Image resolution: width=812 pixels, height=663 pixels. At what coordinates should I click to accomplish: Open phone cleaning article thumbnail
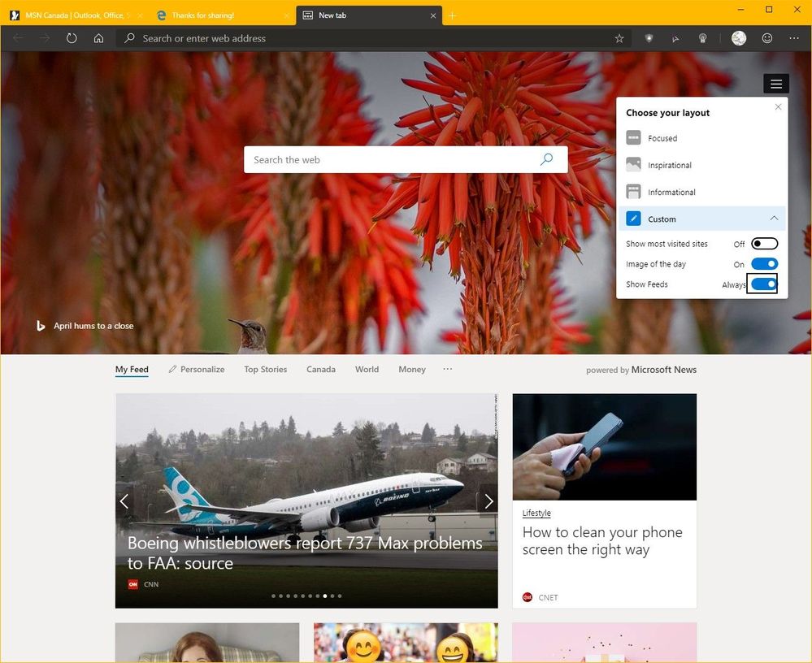605,447
